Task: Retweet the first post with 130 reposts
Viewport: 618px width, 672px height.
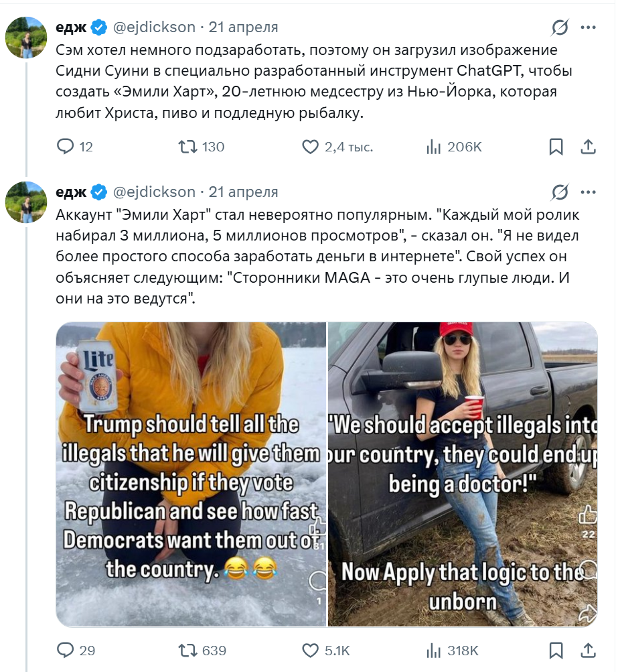Action: point(202,147)
